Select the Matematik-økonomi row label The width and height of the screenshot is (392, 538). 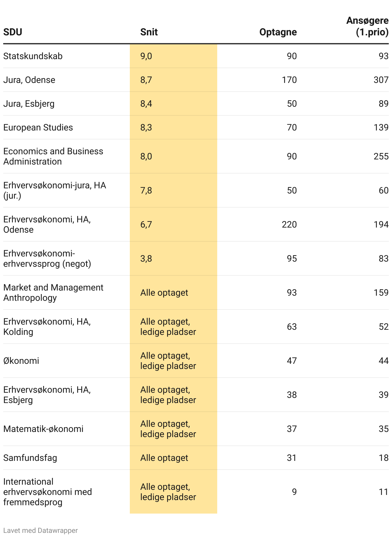43,429
